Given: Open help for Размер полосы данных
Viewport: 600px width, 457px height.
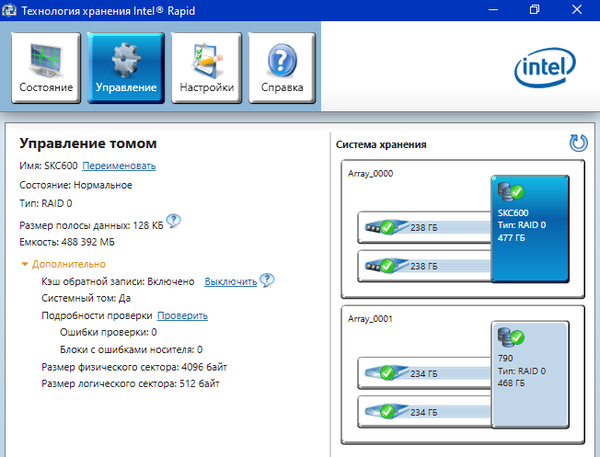Looking at the screenshot, I should tap(173, 221).
